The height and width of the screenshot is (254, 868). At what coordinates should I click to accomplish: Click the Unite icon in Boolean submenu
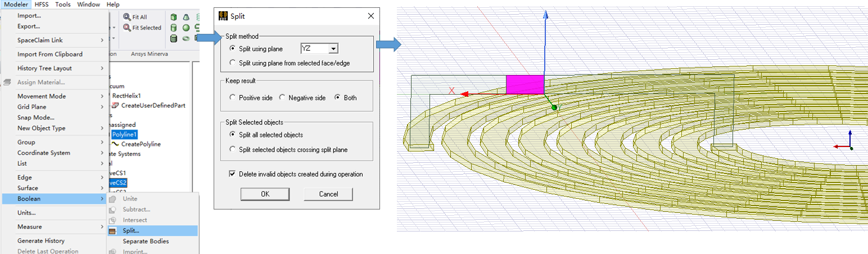click(112, 199)
